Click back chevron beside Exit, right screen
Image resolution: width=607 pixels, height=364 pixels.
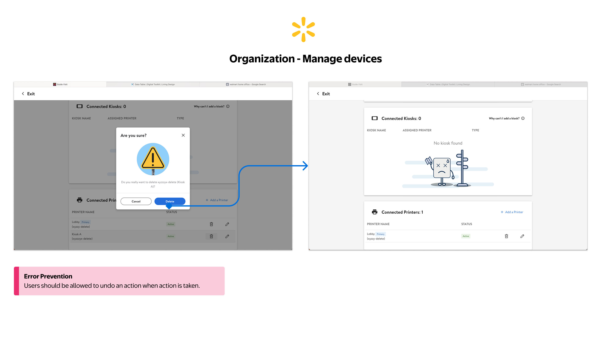coord(318,94)
